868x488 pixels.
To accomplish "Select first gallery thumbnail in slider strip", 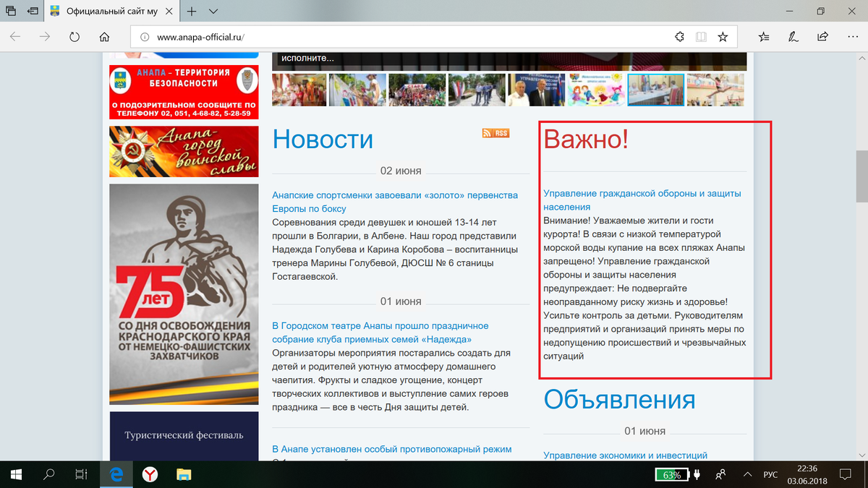I will point(298,90).
